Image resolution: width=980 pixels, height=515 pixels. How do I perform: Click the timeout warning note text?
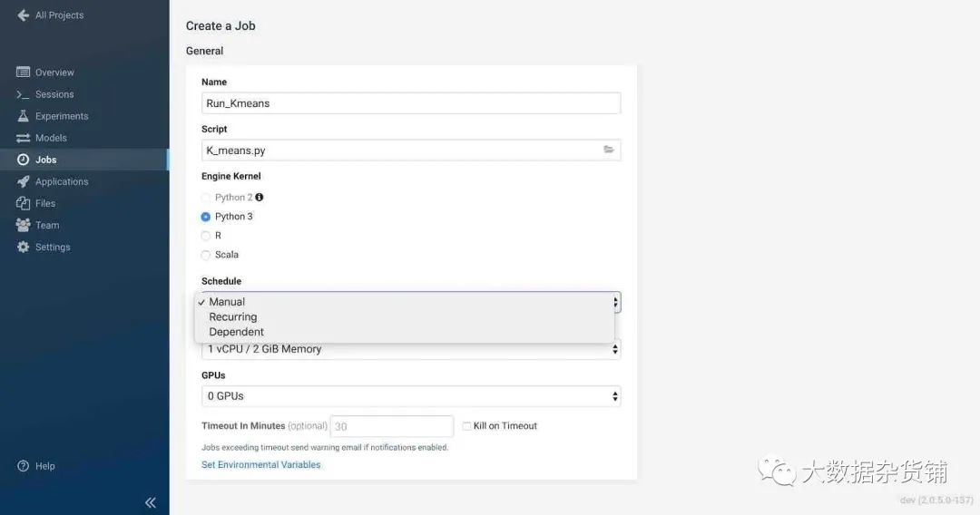[x=325, y=448]
